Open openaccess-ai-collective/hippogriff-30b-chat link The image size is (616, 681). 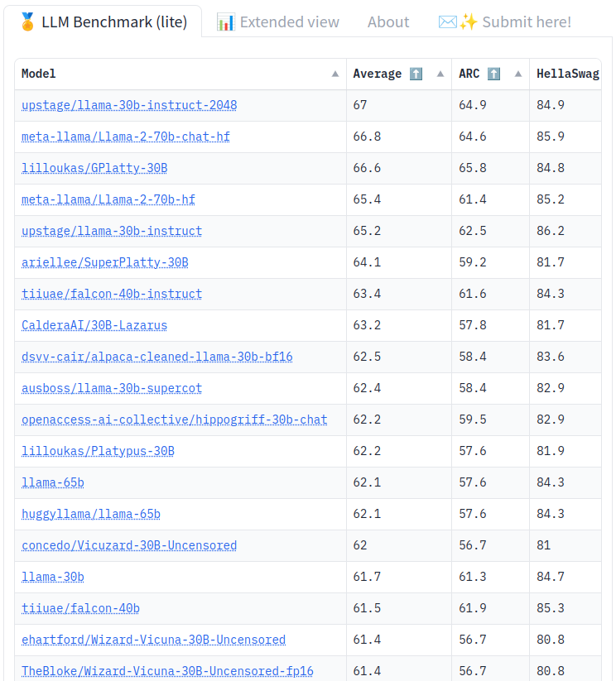point(175,420)
